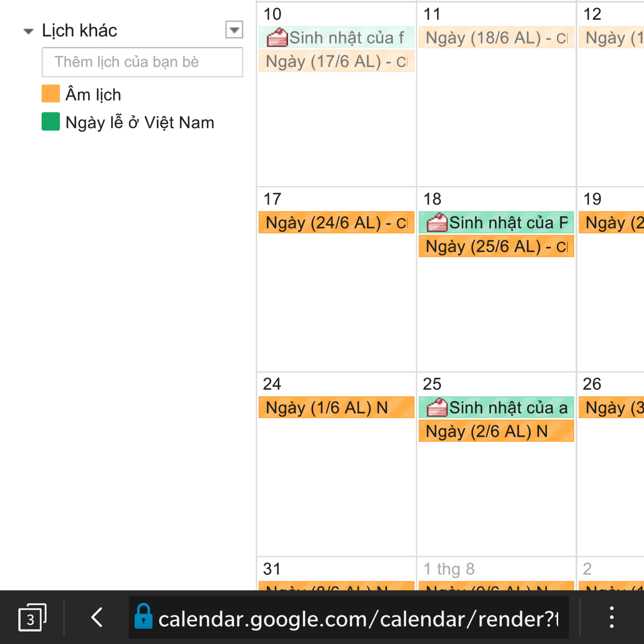
Task: Tap the browser back arrow
Action: pos(97,618)
